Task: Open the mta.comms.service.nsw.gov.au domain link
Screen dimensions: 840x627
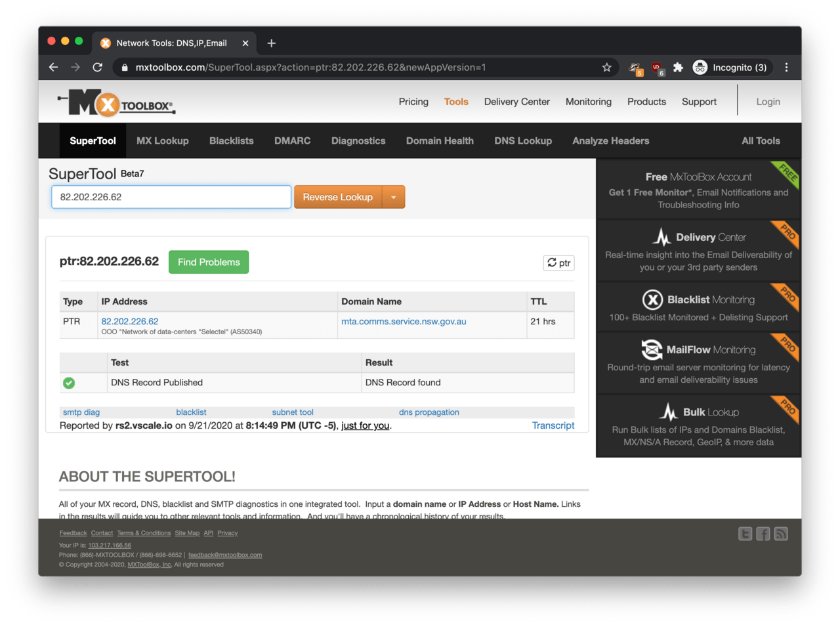Action: pyautogui.click(x=404, y=322)
